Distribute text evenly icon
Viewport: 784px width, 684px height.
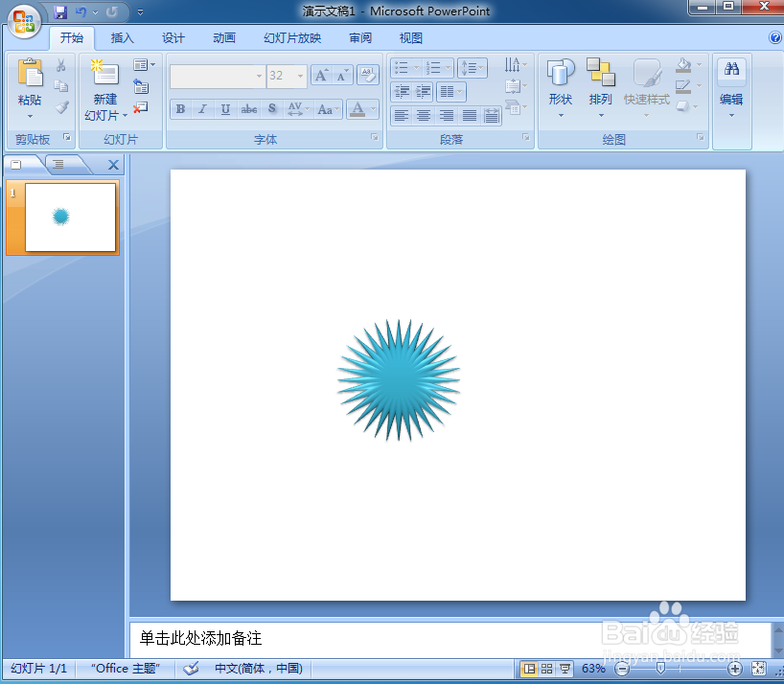coord(492,116)
